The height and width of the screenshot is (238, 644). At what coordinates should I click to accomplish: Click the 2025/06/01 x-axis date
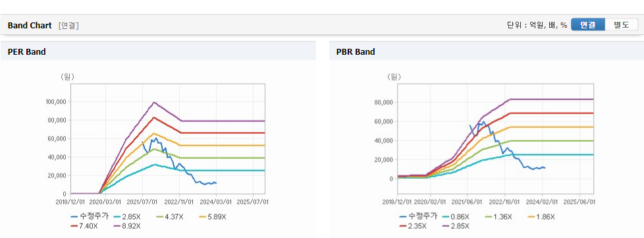580,202
